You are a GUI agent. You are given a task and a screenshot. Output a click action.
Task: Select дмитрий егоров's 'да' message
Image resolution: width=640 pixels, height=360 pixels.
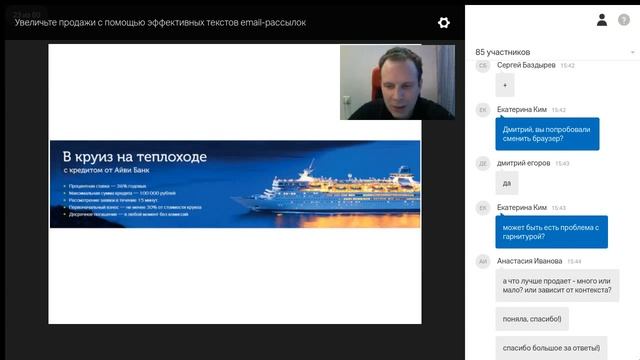click(x=507, y=183)
